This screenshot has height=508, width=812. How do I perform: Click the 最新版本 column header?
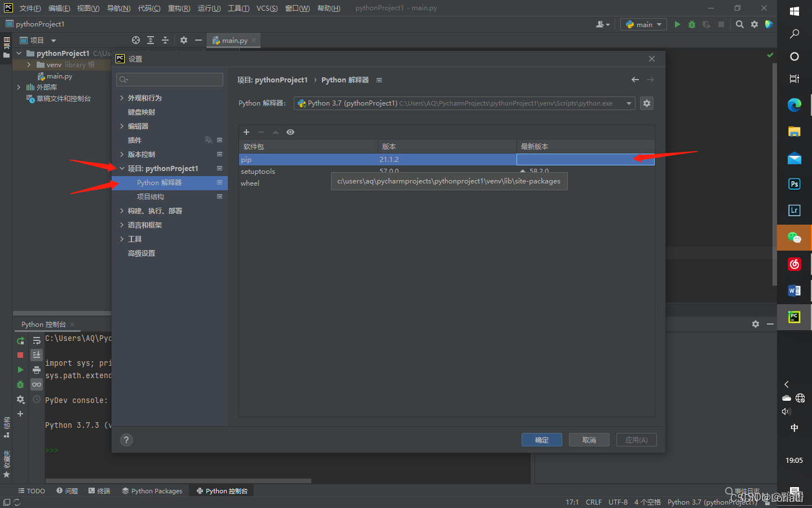(x=585, y=146)
